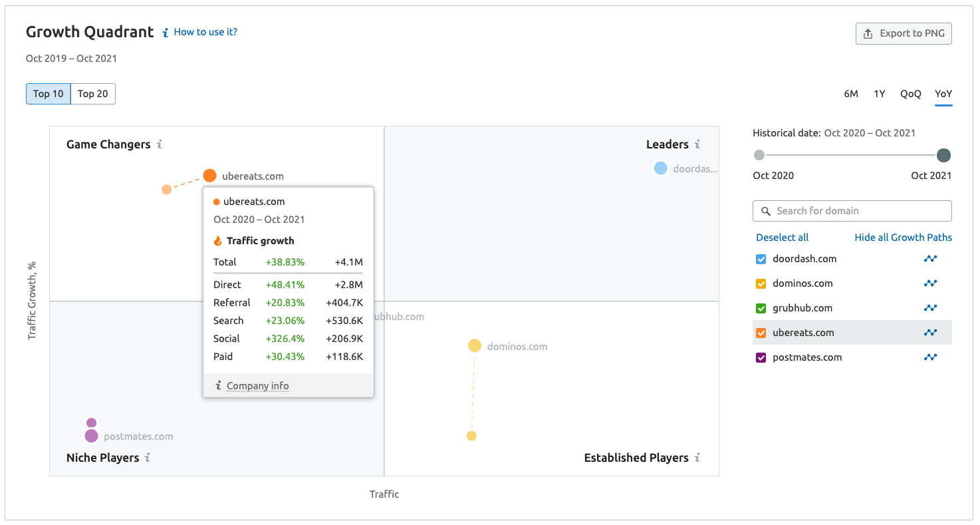This screenshot has width=980, height=525.
Task: Uncheck the dominos.com checkbox
Action: pyautogui.click(x=761, y=283)
